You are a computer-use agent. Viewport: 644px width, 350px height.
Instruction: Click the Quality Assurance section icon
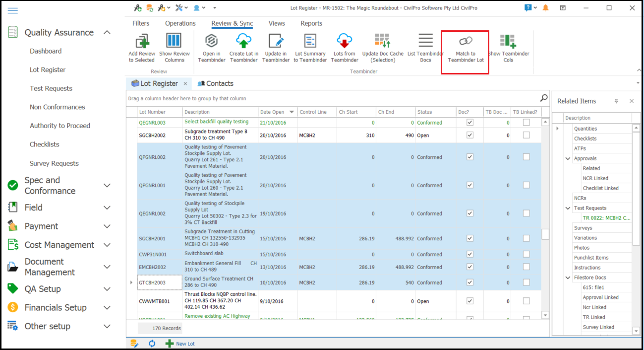point(13,32)
